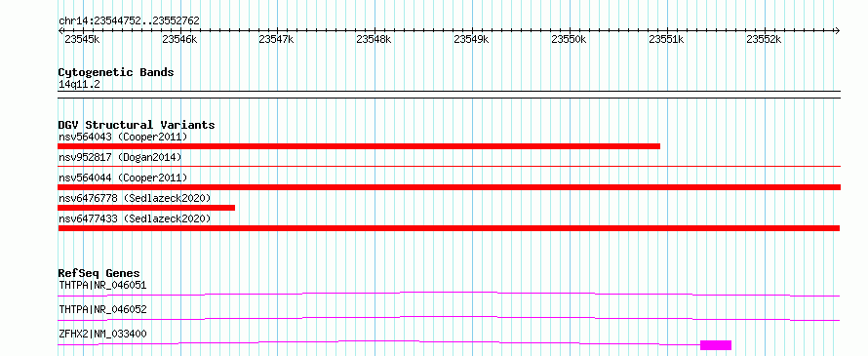Open gene THTPA|NR_046052 label
The width and height of the screenshot is (868, 356).
pos(102,309)
